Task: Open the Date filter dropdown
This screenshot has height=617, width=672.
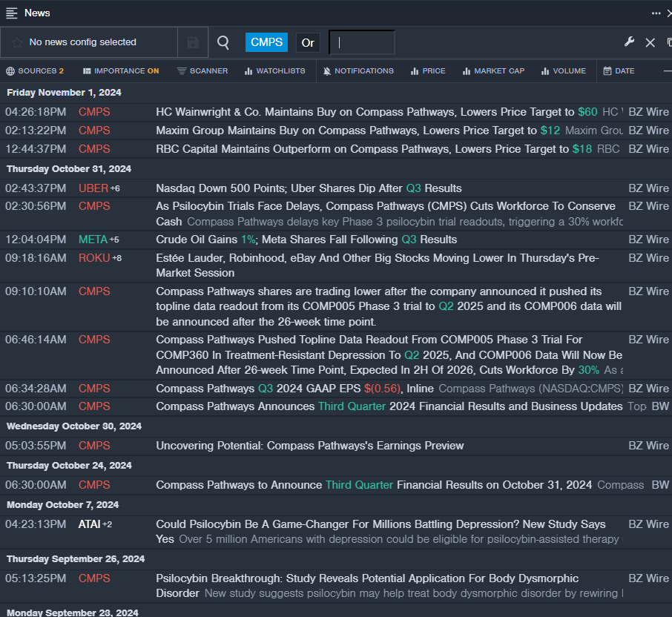Action: 619,71
